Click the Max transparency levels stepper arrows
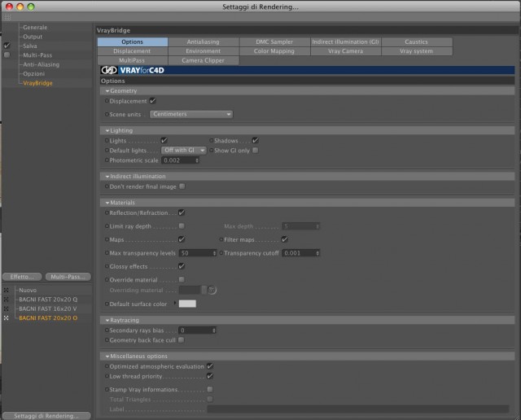521x420 pixels. (214, 253)
